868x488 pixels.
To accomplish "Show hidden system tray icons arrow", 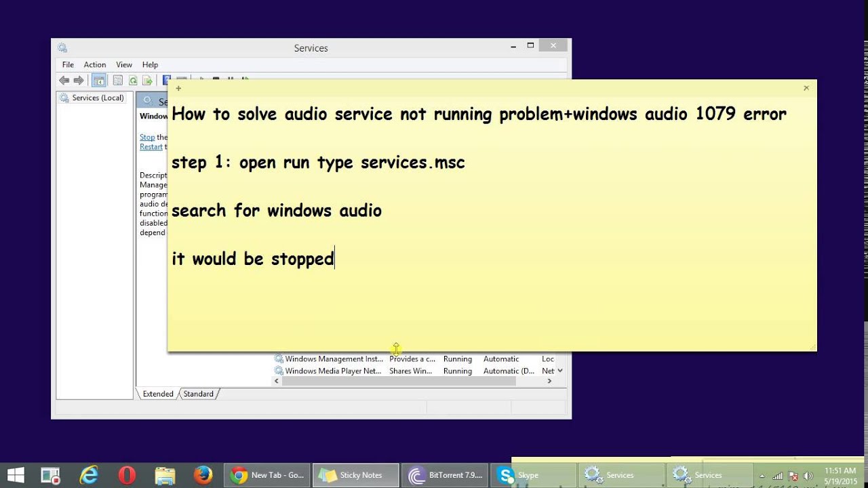I will [762, 476].
